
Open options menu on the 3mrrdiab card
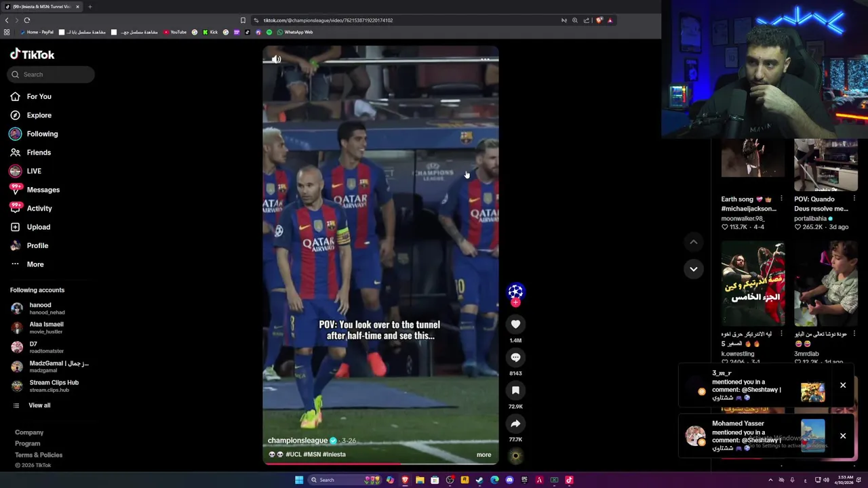coord(854,334)
